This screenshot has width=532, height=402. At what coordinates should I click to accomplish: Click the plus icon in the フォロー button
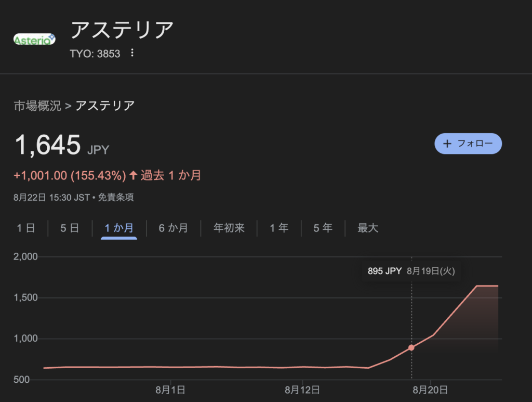click(x=447, y=144)
